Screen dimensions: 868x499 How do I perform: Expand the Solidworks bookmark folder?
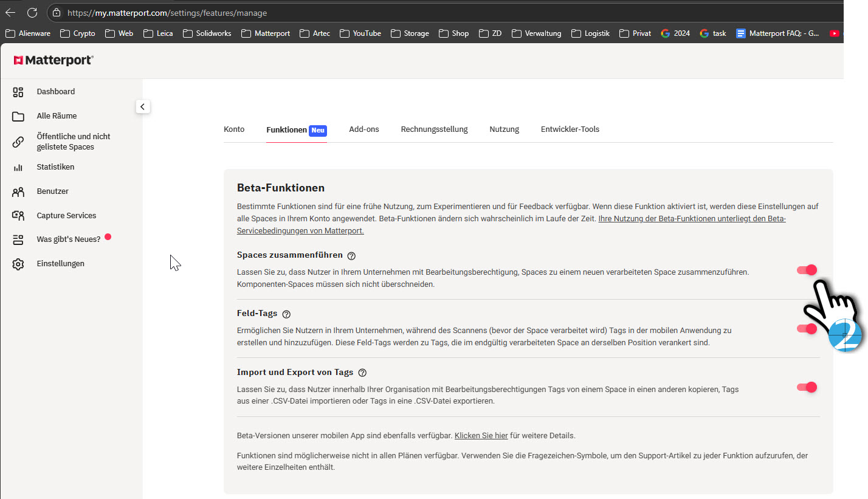click(207, 33)
